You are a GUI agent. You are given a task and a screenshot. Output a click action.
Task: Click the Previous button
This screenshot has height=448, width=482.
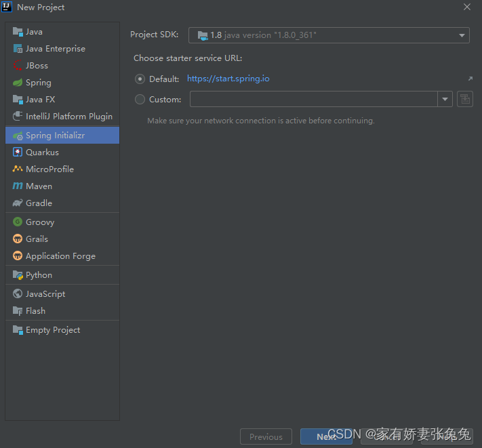pyautogui.click(x=266, y=436)
